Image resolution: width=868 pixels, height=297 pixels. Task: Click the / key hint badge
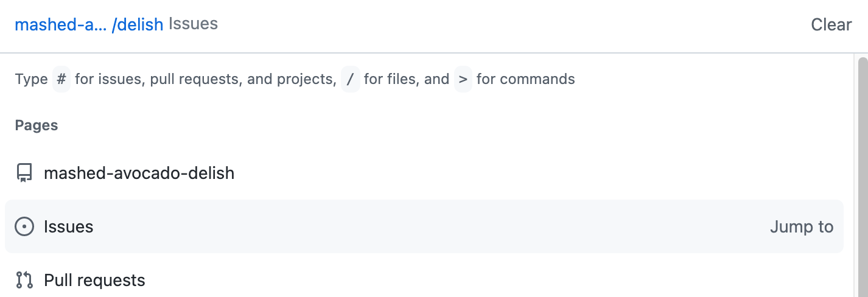coord(350,79)
